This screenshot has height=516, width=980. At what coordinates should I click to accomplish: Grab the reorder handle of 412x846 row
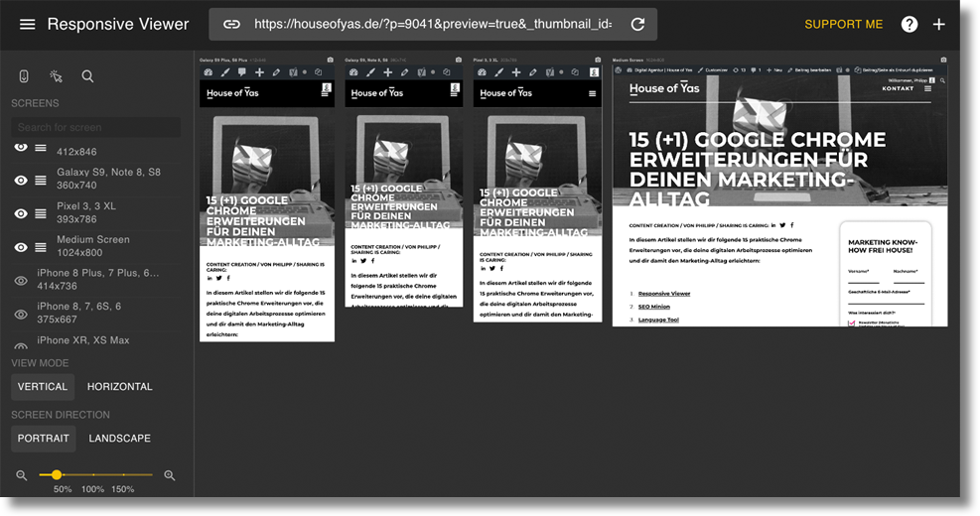coord(41,148)
